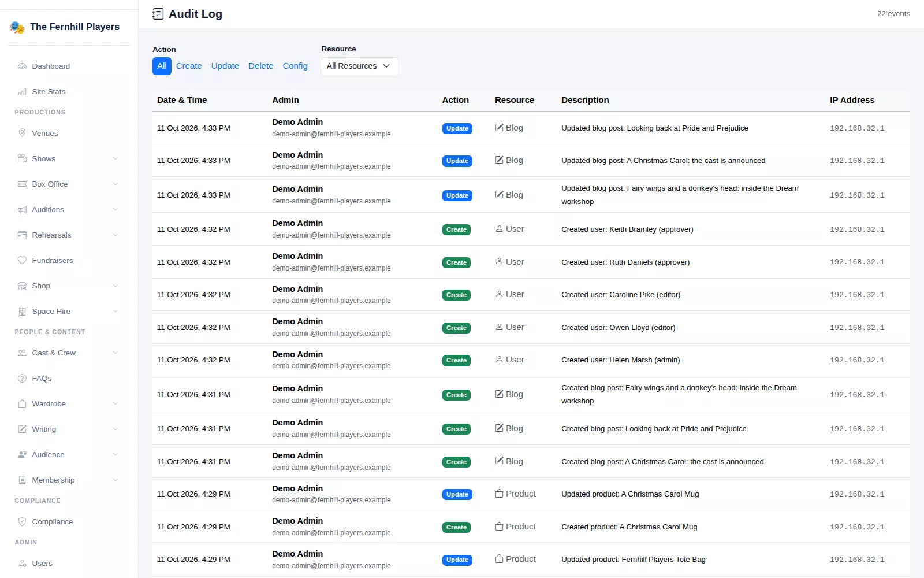
Task: Click the FAQs question mark icon
Action: click(x=22, y=379)
